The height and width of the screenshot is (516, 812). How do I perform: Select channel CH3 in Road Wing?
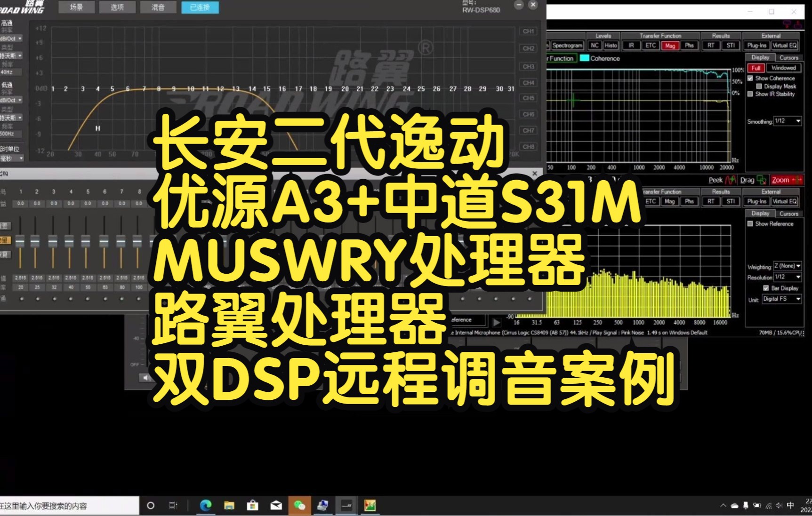tap(529, 67)
